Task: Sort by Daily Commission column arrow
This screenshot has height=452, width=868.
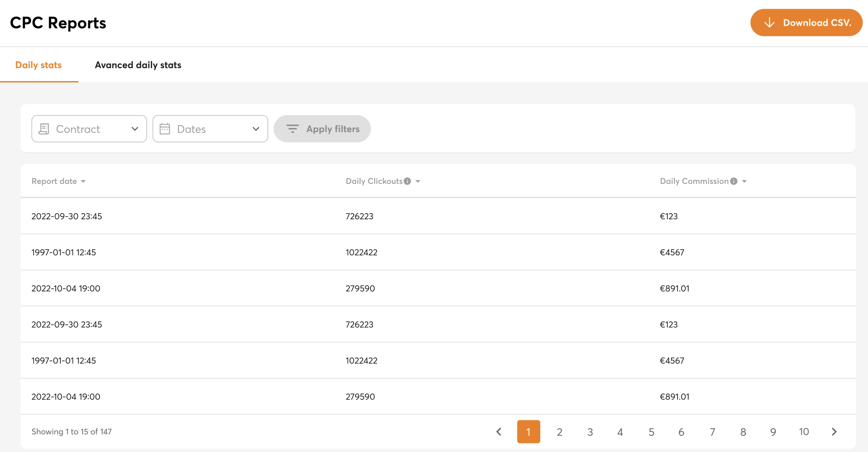Action: tap(744, 181)
